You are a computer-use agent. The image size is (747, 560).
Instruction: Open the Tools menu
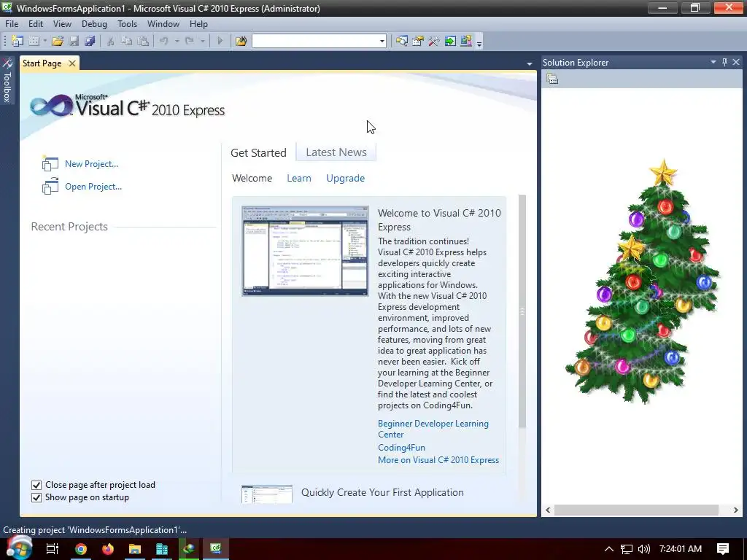pos(127,24)
